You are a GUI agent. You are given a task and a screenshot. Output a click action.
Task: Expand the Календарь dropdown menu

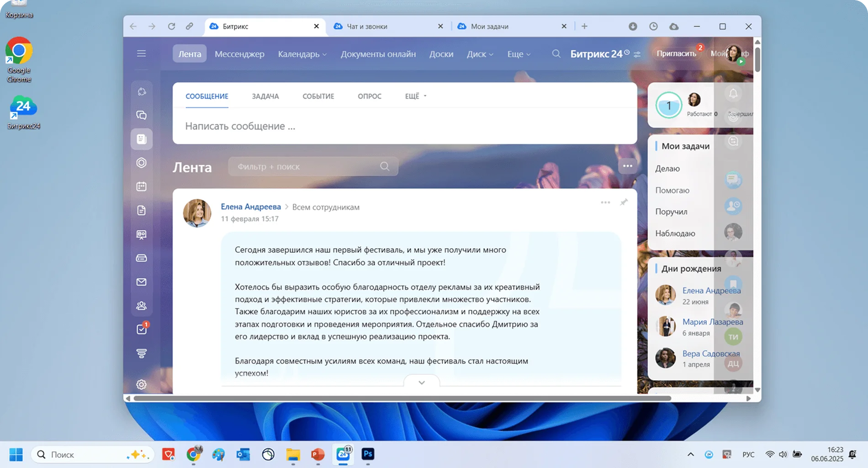coord(302,54)
